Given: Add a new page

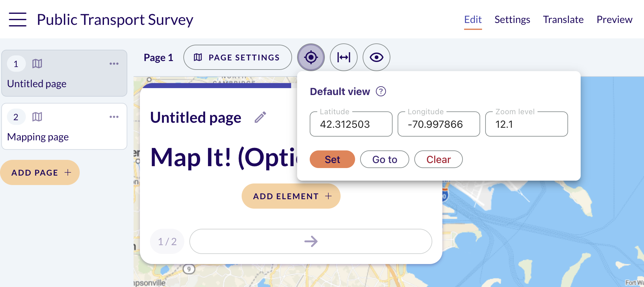Looking at the screenshot, I should (x=40, y=172).
